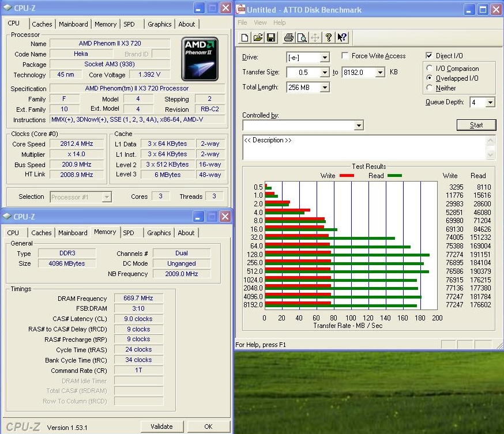Open the Transfer Size 0.5 dropdown
The width and height of the screenshot is (504, 434).
click(x=325, y=72)
